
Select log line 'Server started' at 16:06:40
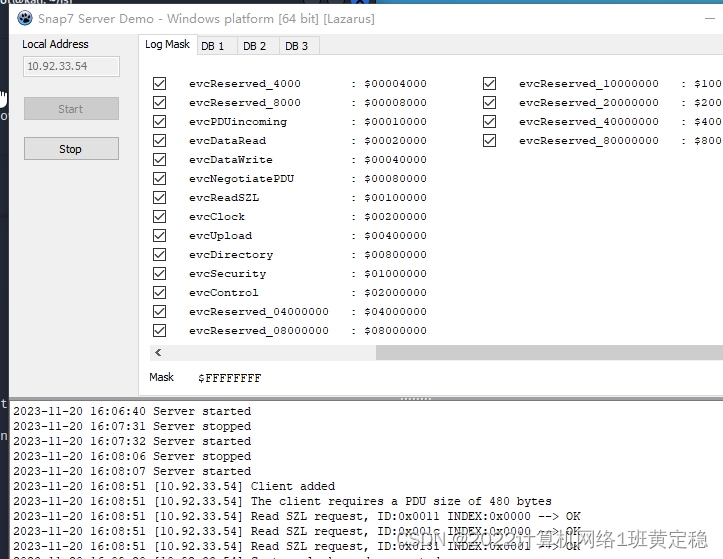pos(132,411)
